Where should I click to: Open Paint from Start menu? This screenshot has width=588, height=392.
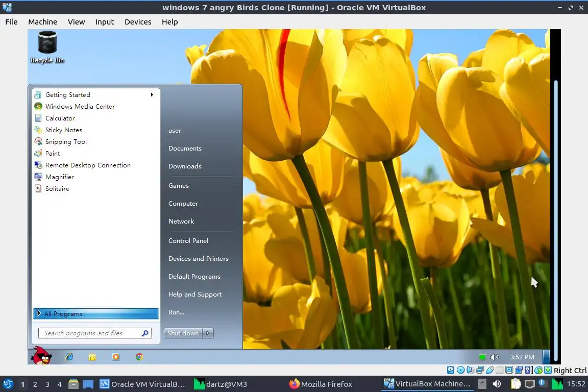(x=96, y=154)
